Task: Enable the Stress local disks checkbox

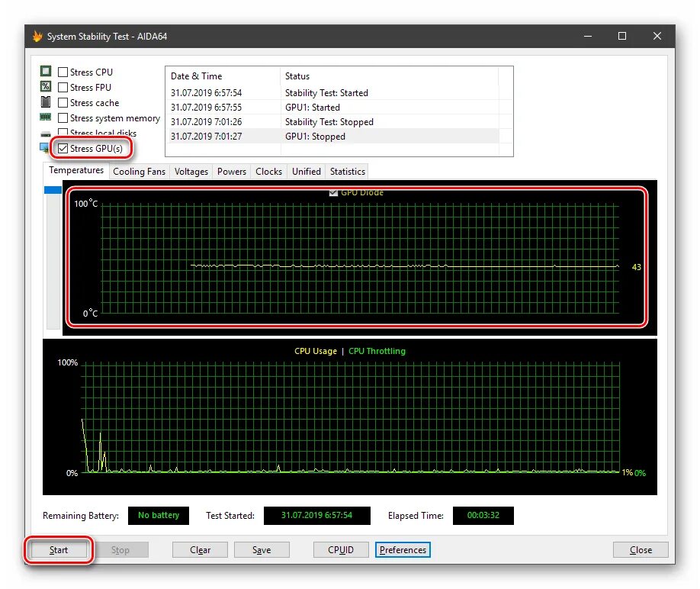Action: (63, 132)
